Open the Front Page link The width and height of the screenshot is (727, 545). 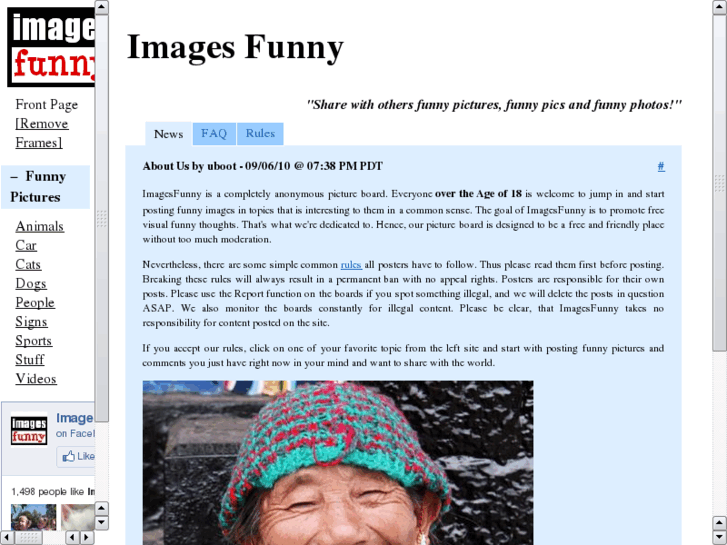(46, 104)
